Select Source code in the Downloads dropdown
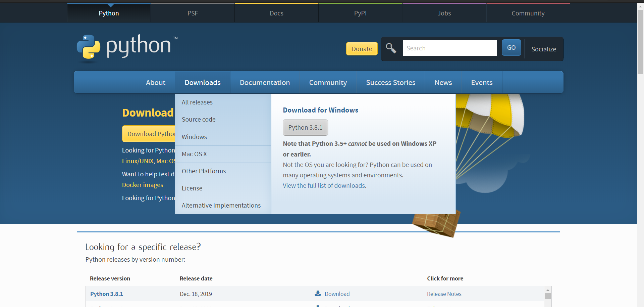Screen dimensions: 644x307 (199, 119)
